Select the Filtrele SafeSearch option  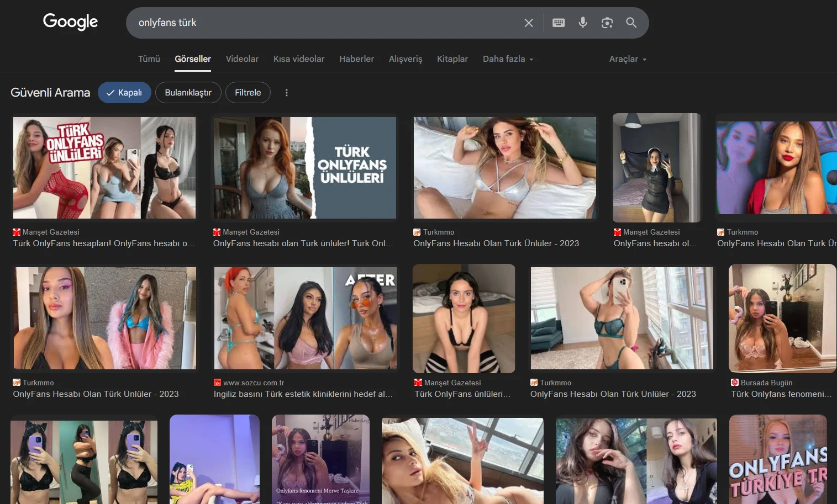(x=248, y=93)
